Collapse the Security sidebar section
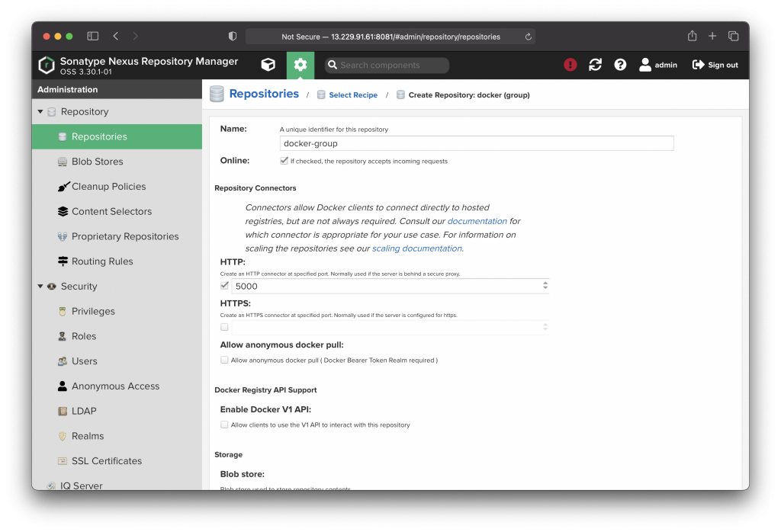781x532 pixels. click(42, 286)
